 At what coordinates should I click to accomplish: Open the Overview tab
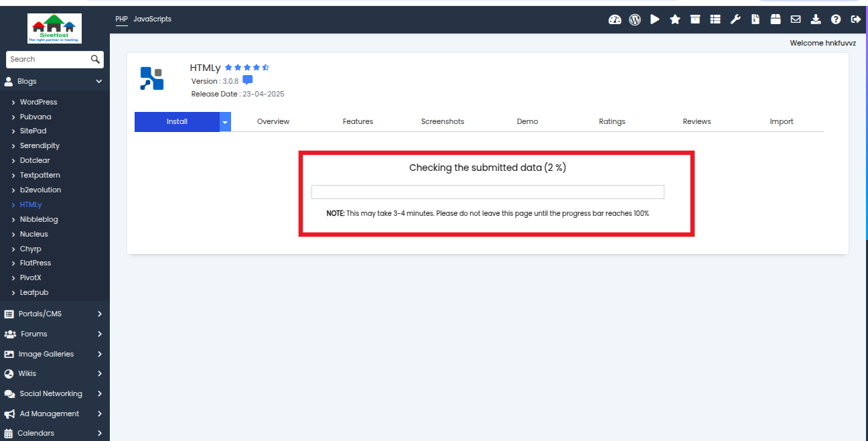tap(273, 122)
